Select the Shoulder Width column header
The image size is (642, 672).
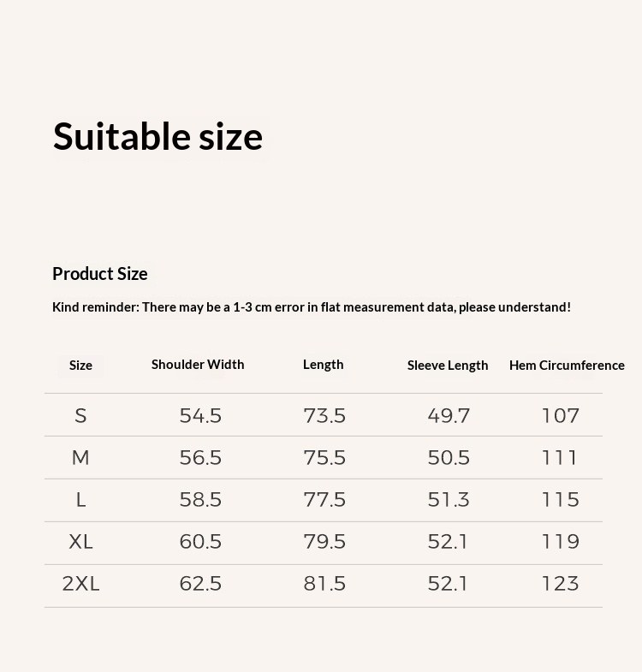(x=198, y=365)
